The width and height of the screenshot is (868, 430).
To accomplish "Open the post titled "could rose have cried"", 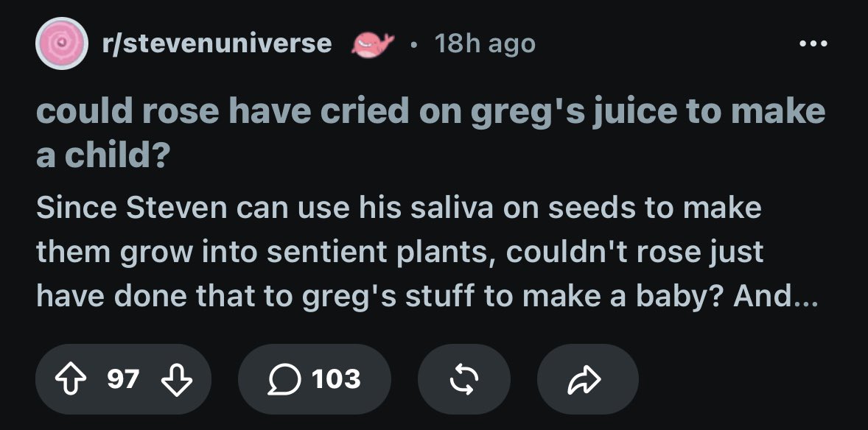I will (430, 133).
